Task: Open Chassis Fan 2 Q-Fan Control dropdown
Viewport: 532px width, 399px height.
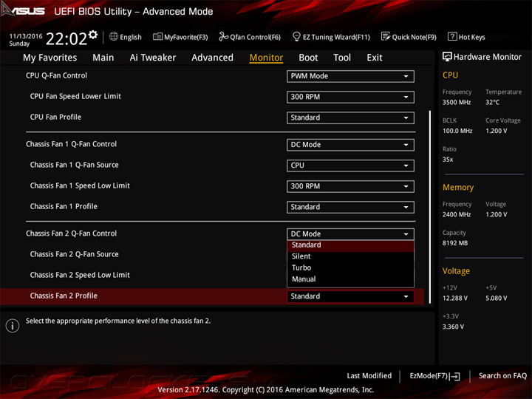Action: (x=350, y=234)
